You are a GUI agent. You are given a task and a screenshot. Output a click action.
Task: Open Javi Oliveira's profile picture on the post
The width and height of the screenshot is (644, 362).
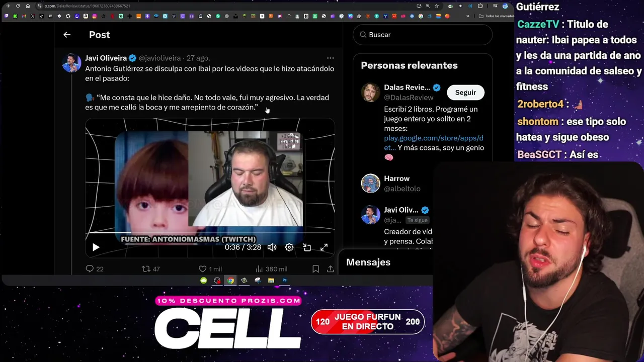pos(71,63)
